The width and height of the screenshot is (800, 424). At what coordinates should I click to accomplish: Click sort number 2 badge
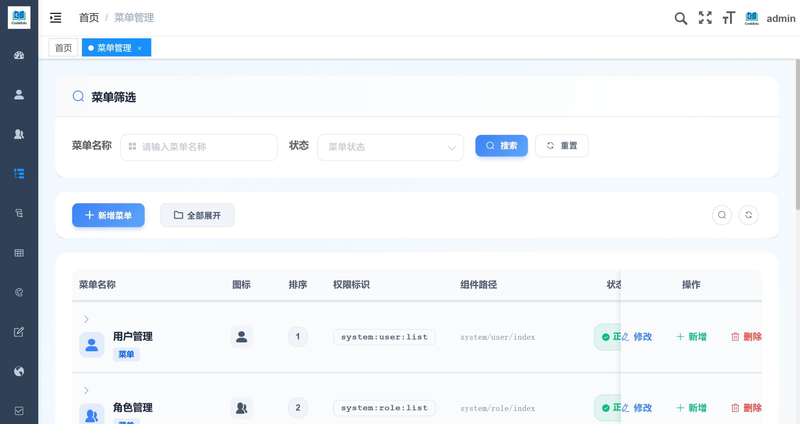298,408
